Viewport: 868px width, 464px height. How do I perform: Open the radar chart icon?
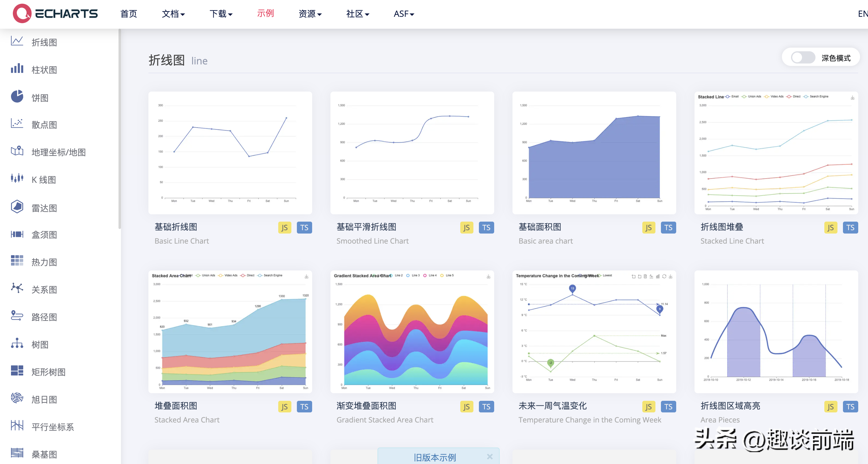coord(17,207)
